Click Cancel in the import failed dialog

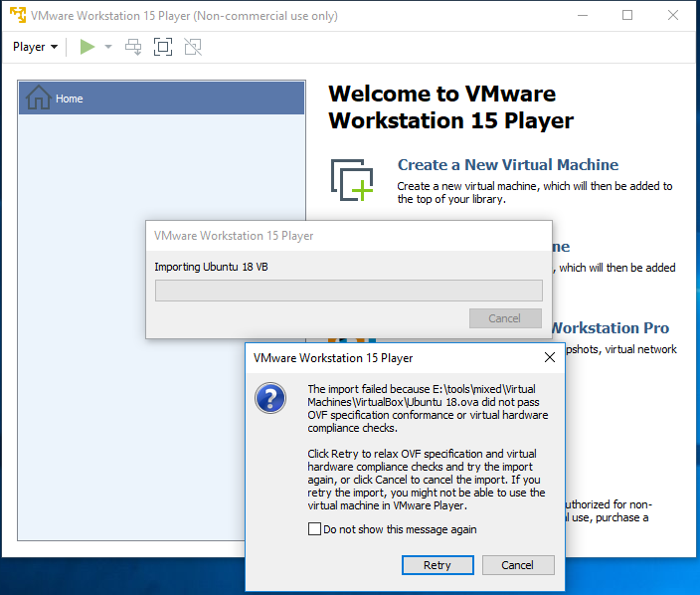pyautogui.click(x=518, y=565)
